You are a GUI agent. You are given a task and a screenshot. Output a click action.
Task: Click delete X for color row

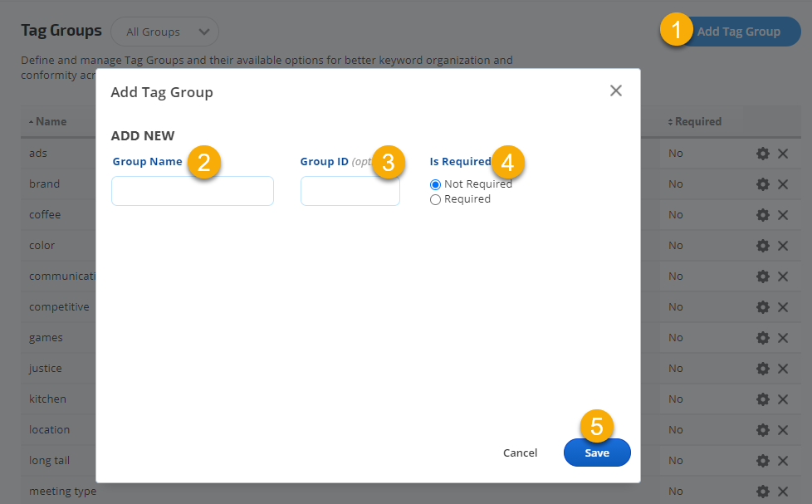pyautogui.click(x=783, y=246)
